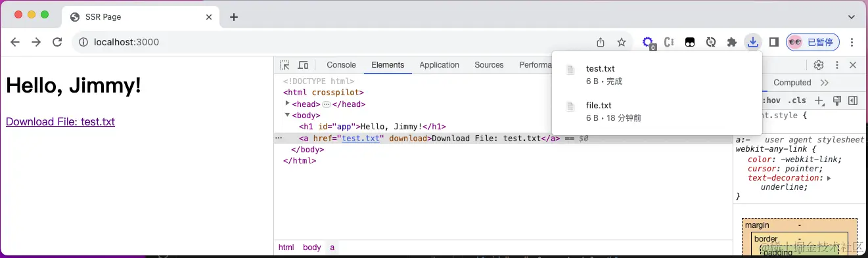Screen dimensions: 868x258
Task: Open a new browser tab
Action: pos(234,17)
